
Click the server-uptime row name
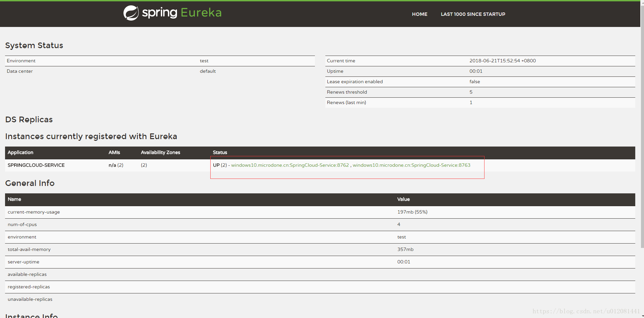(x=24, y=262)
